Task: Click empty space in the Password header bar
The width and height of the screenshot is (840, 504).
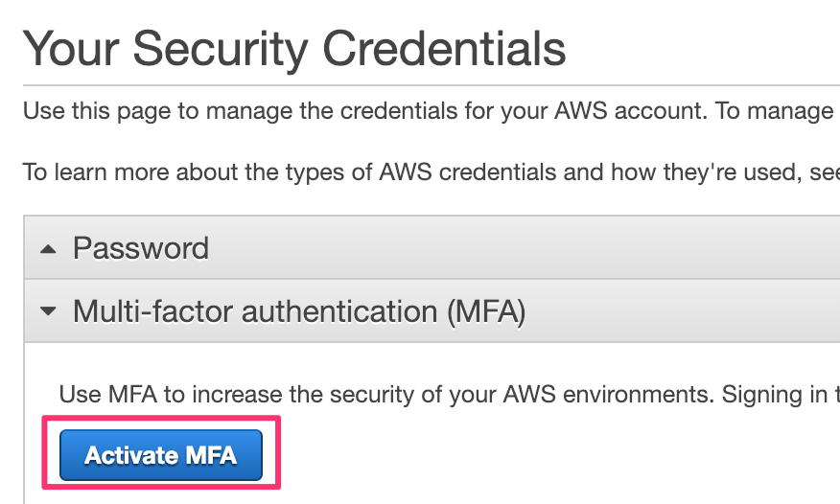Action: (527, 249)
